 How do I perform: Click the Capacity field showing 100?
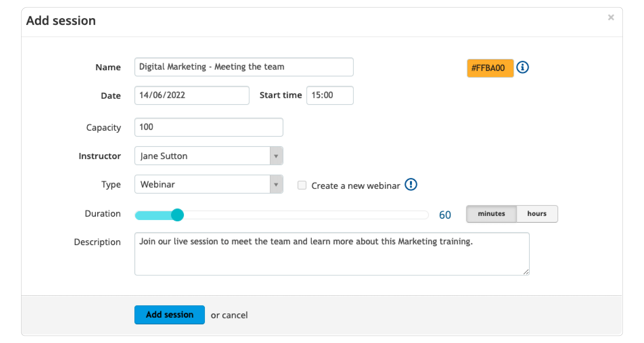[x=208, y=127]
